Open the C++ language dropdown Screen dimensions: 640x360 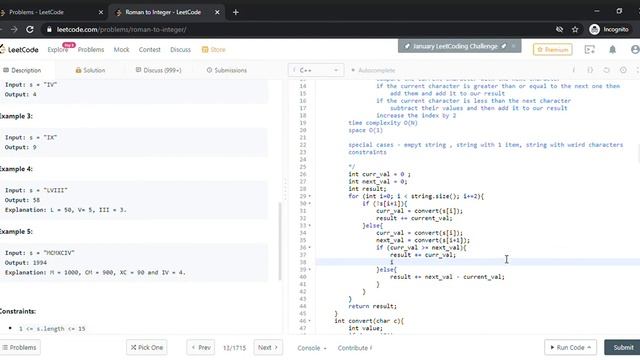point(316,70)
